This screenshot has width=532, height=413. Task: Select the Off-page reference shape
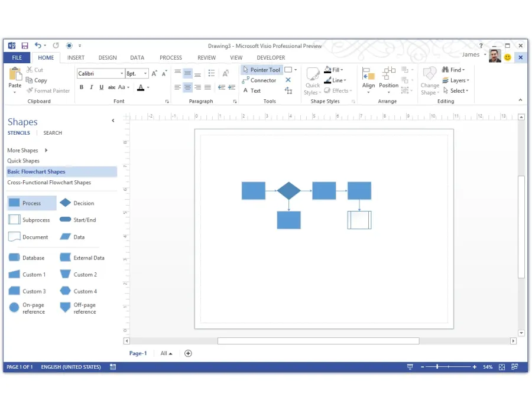click(x=79, y=308)
